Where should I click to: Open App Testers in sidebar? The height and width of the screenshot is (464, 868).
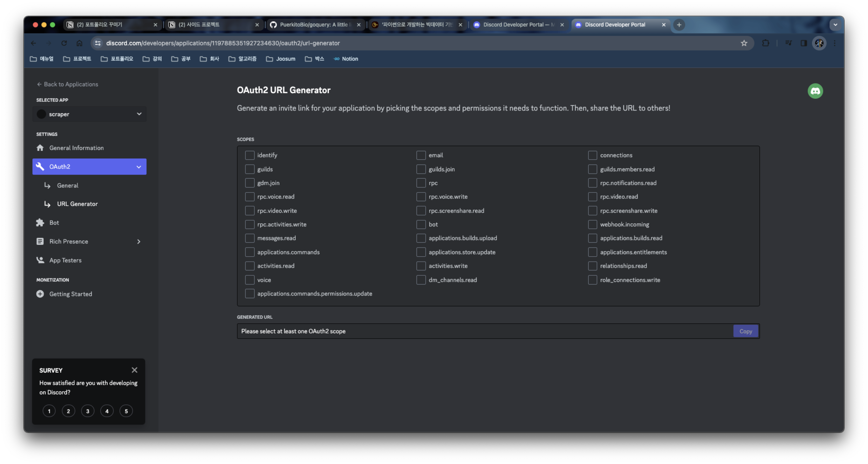(65, 260)
